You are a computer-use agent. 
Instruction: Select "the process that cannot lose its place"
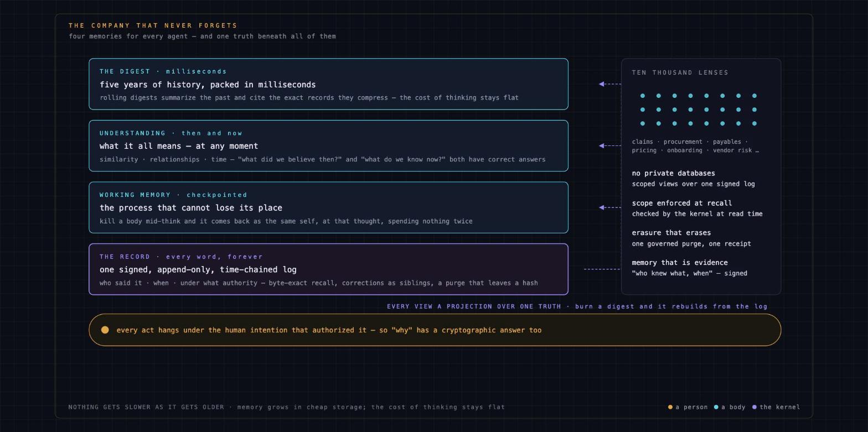point(191,208)
